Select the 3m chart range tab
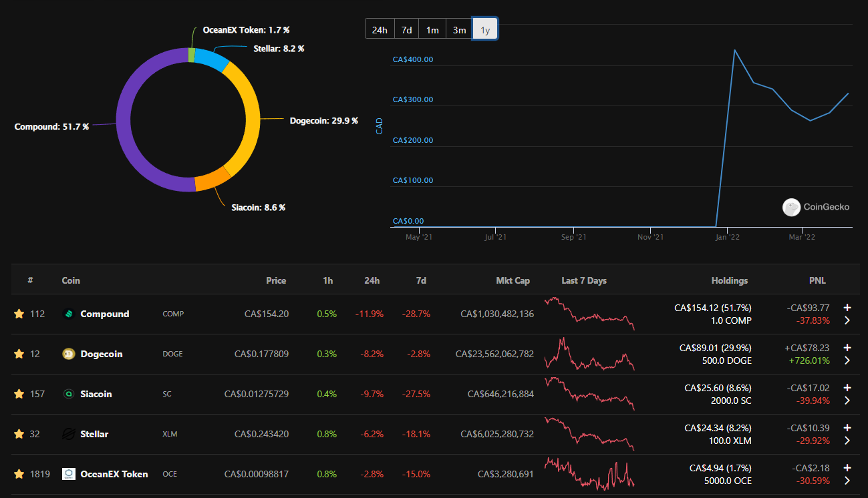Screen dimensions: 868x498 pyautogui.click(x=459, y=30)
